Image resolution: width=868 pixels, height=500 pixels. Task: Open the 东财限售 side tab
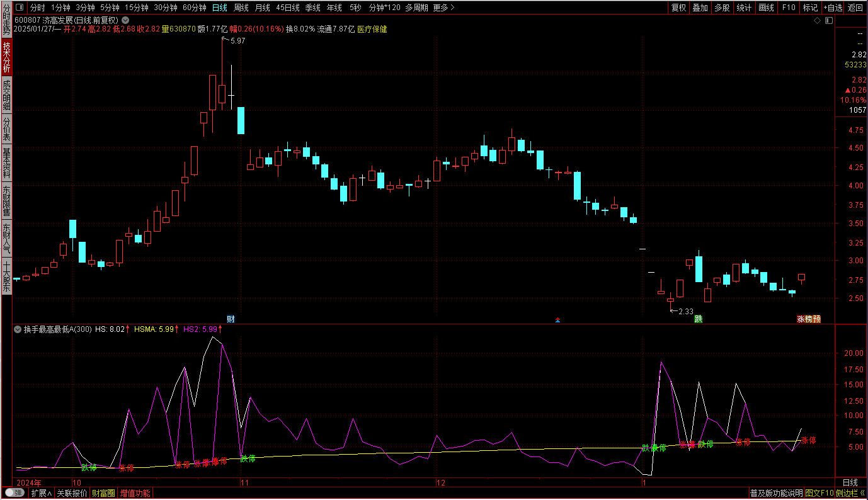pyautogui.click(x=6, y=202)
